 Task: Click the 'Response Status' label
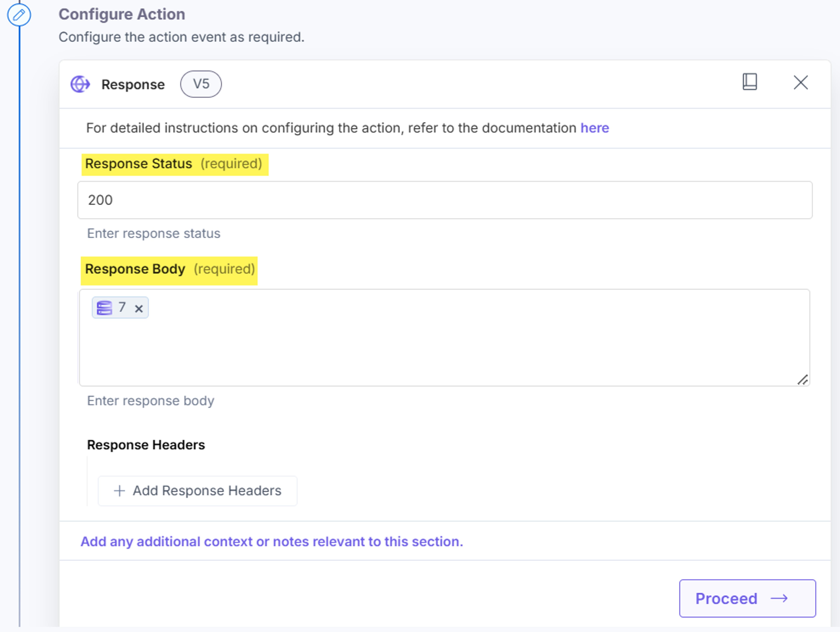[x=139, y=164]
